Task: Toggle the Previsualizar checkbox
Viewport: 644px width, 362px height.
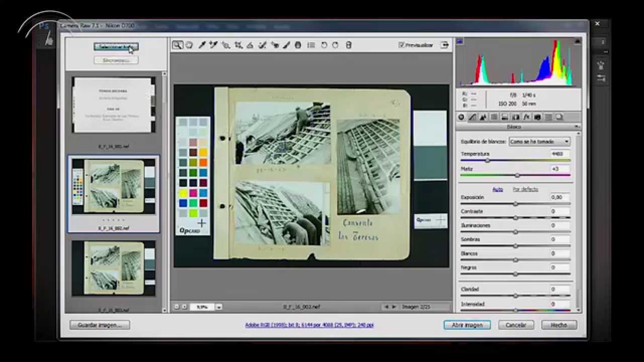Action: [401, 45]
